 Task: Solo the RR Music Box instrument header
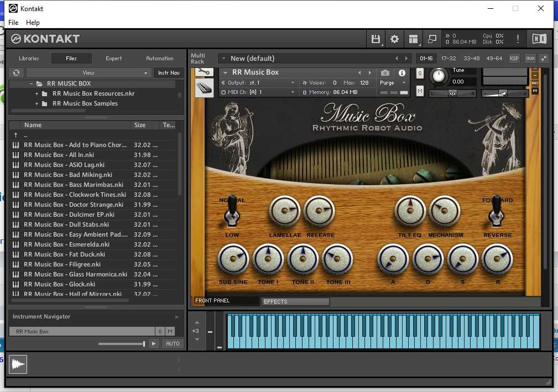(420, 74)
